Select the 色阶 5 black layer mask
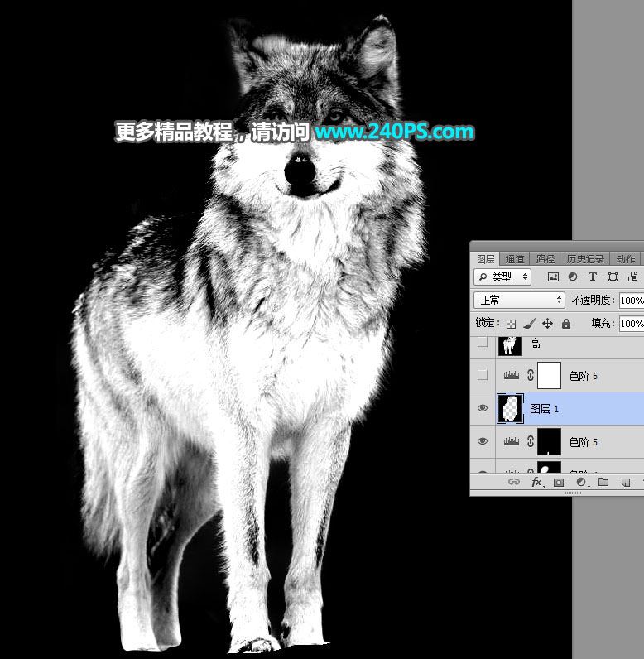 (549, 442)
